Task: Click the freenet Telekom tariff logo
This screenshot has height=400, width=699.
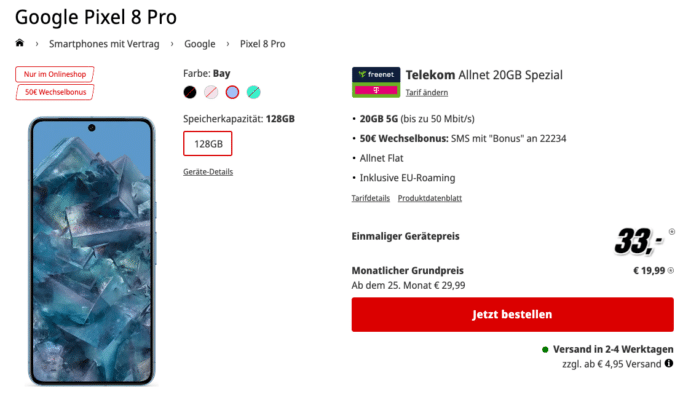Action: [x=376, y=82]
